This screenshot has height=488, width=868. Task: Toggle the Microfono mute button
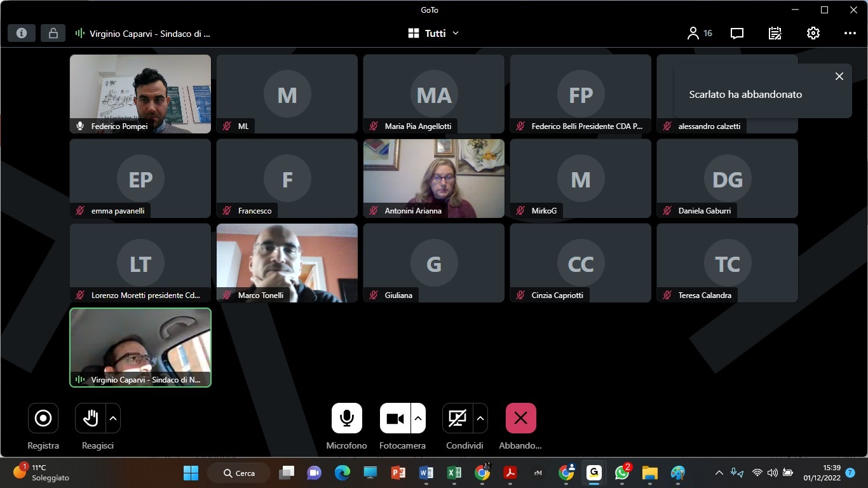coord(347,418)
